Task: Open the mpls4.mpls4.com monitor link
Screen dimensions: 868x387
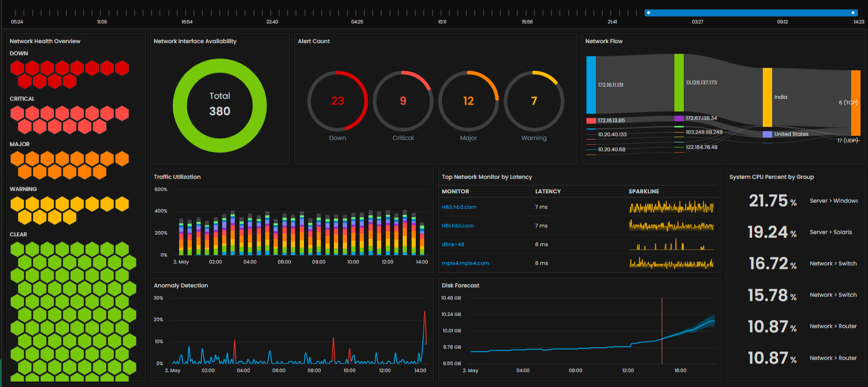Action: click(465, 263)
